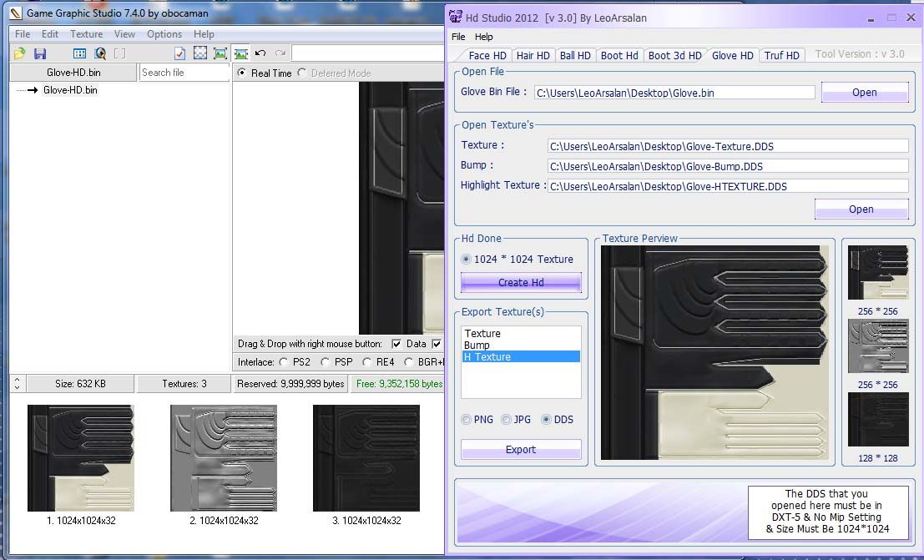The image size is (924, 560).
Task: Click the checkmark document toolbar icon
Action: click(179, 53)
